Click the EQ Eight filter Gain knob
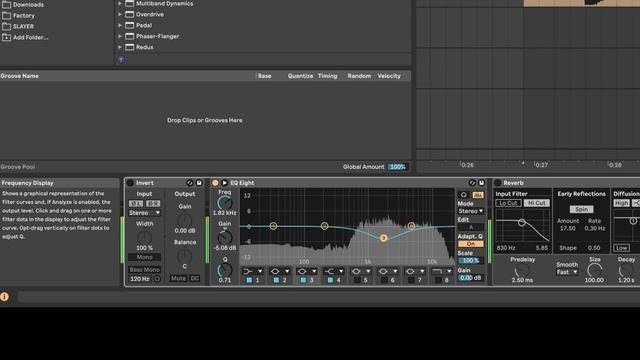The width and height of the screenshot is (640, 360). click(x=224, y=237)
